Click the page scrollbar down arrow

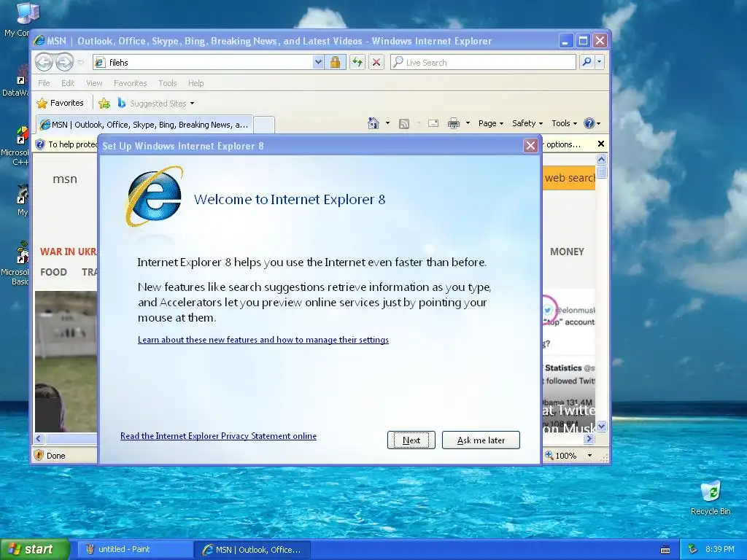coord(601,426)
